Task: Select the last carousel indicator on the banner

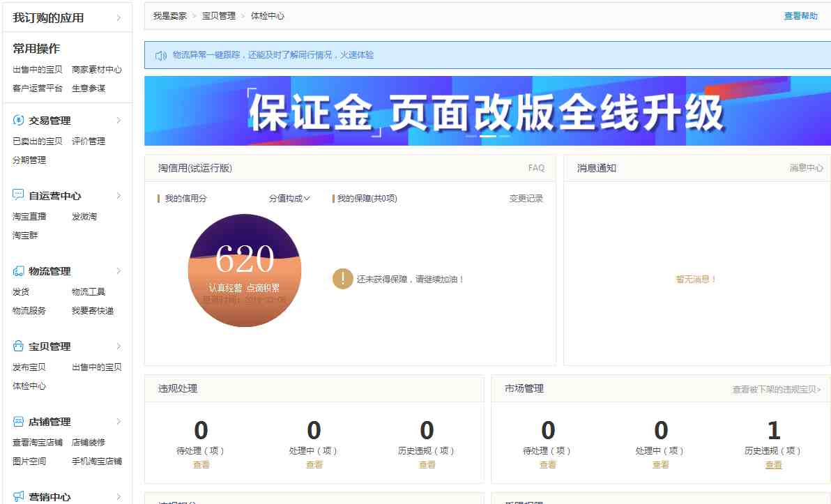Action: [505, 136]
